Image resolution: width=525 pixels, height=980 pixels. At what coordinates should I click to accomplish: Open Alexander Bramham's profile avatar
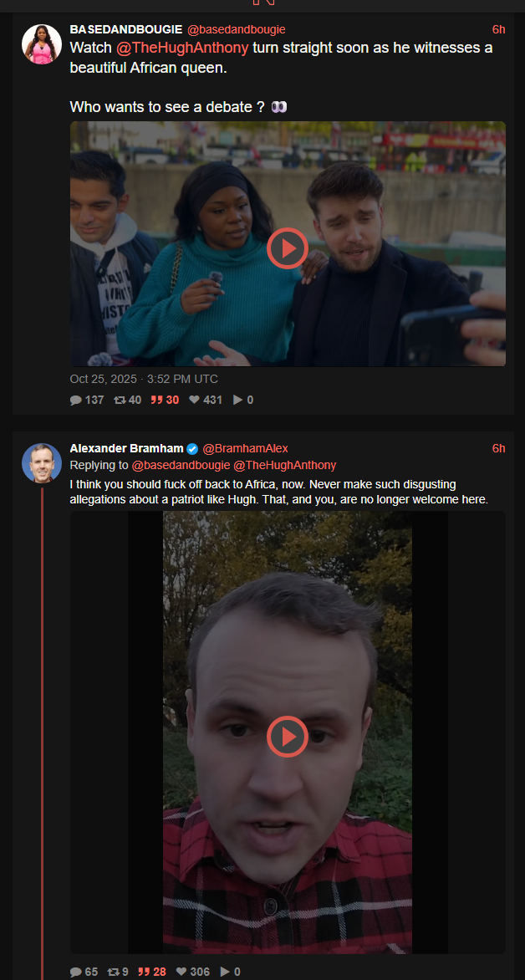pyautogui.click(x=42, y=463)
